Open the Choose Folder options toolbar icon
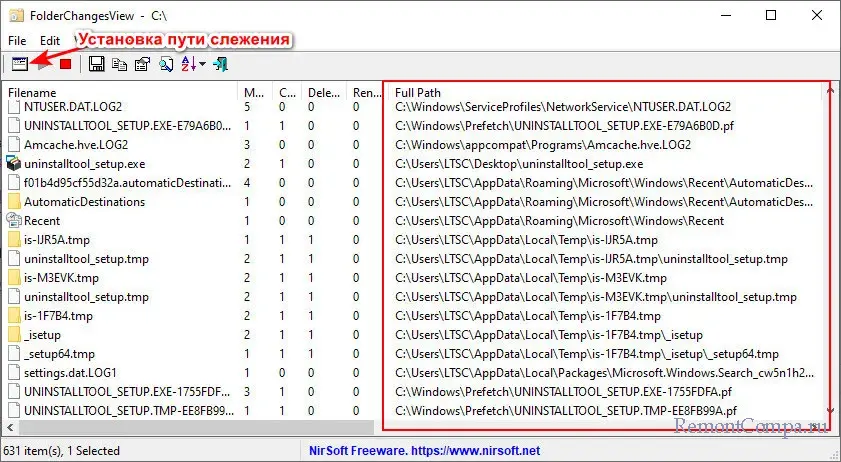Screen dimensions: 841x462 pyautogui.click(x=18, y=64)
